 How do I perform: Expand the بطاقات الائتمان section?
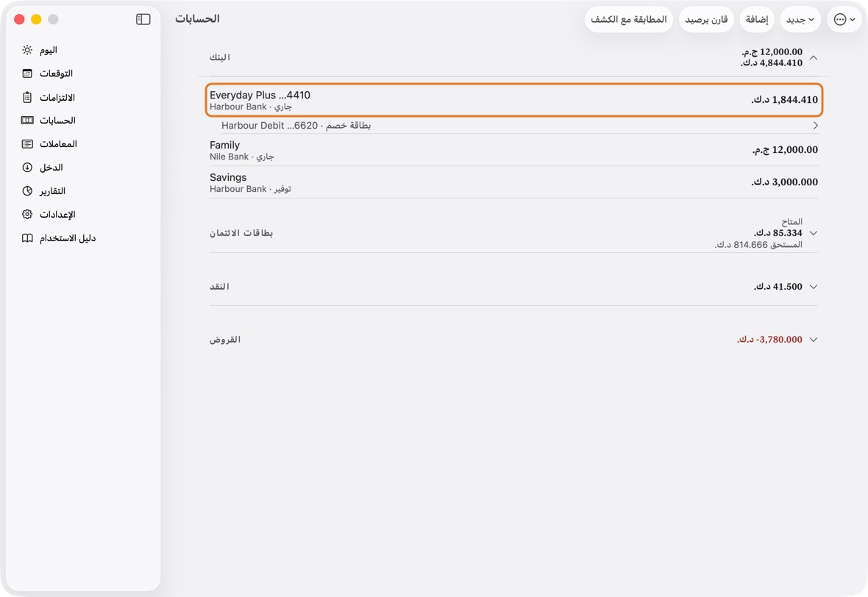(x=814, y=233)
